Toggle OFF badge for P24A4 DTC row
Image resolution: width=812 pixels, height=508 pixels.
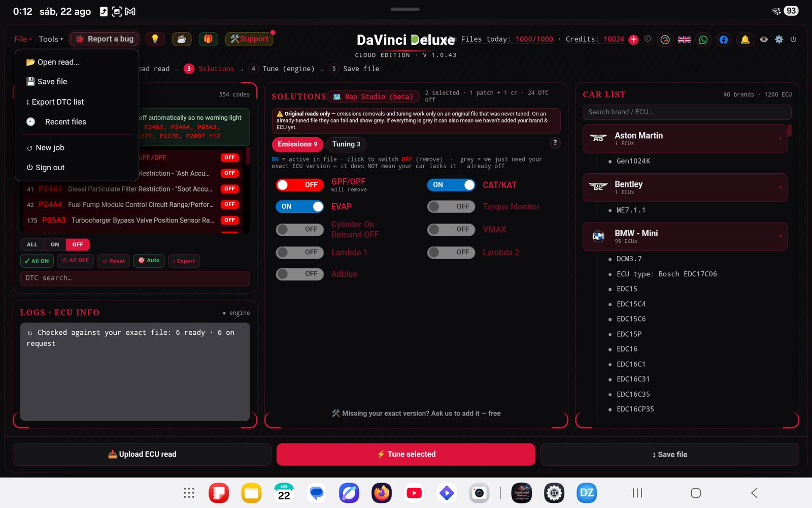[x=230, y=205]
